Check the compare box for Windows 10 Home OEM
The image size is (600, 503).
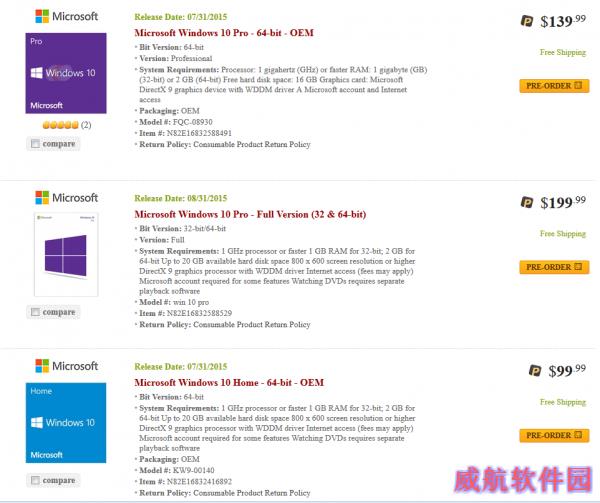[35, 480]
